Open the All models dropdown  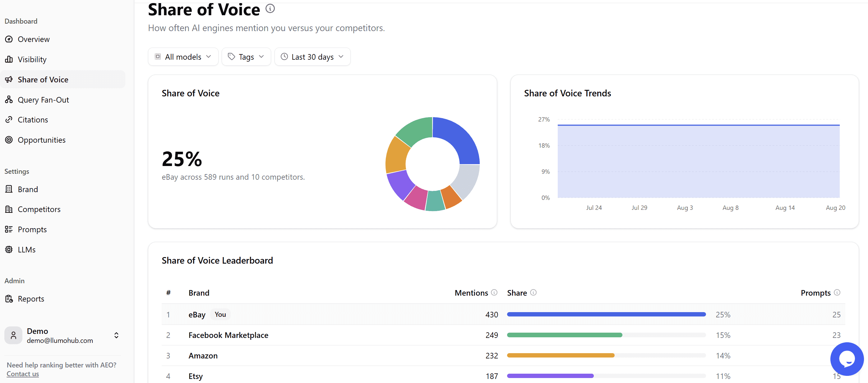183,57
